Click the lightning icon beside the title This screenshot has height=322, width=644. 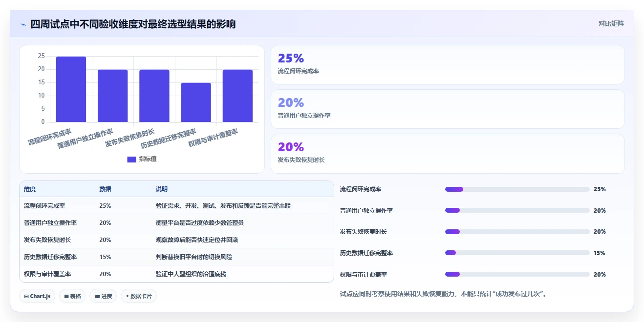[x=23, y=24]
